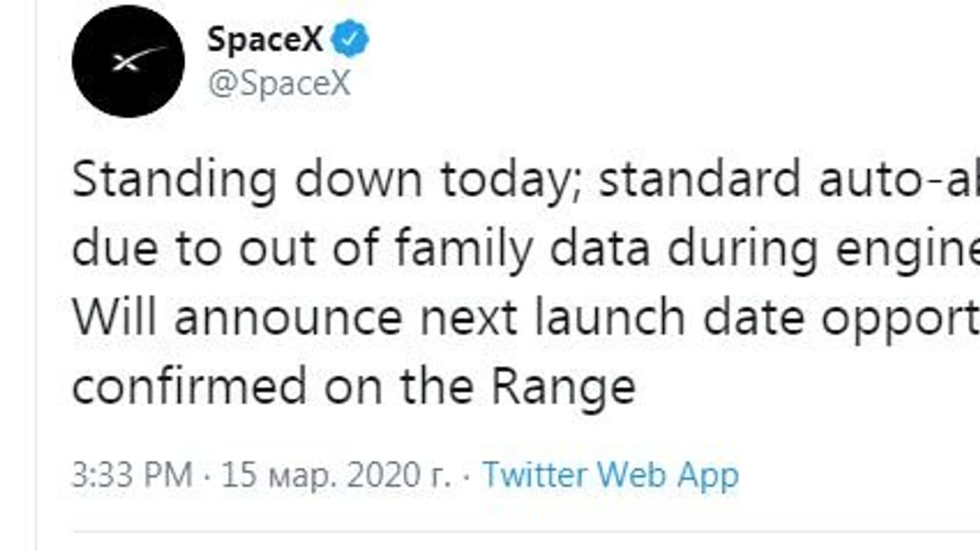The height and width of the screenshot is (551, 980).
Task: Click the 15 мар. 2020 г. date
Action: pyautogui.click(x=336, y=474)
